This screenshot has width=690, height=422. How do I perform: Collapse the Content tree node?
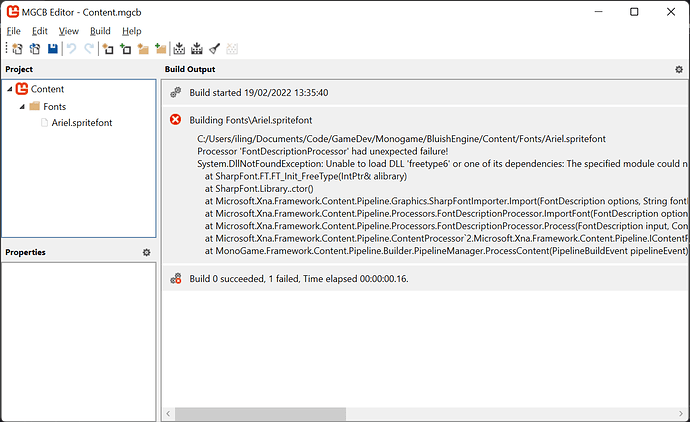[10, 89]
